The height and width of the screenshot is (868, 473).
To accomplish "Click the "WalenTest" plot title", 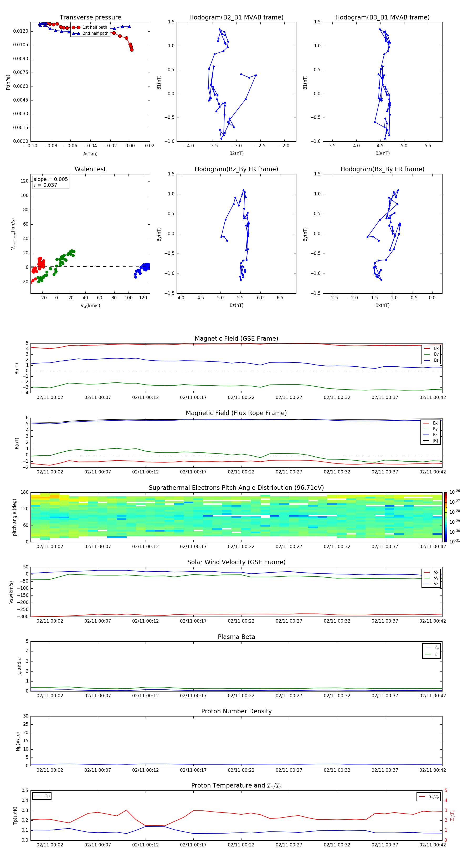I will coord(90,169).
